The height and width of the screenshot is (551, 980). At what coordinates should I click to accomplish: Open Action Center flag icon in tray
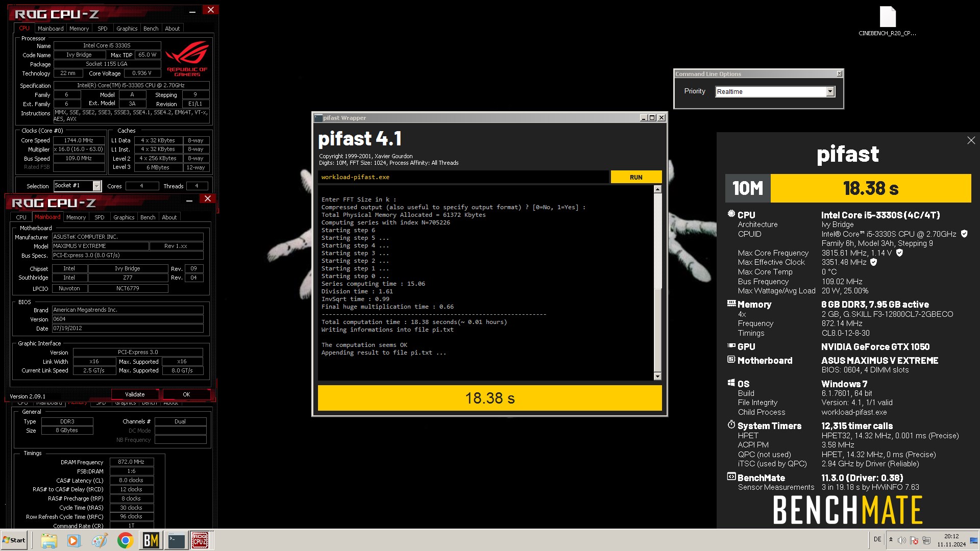pos(914,540)
